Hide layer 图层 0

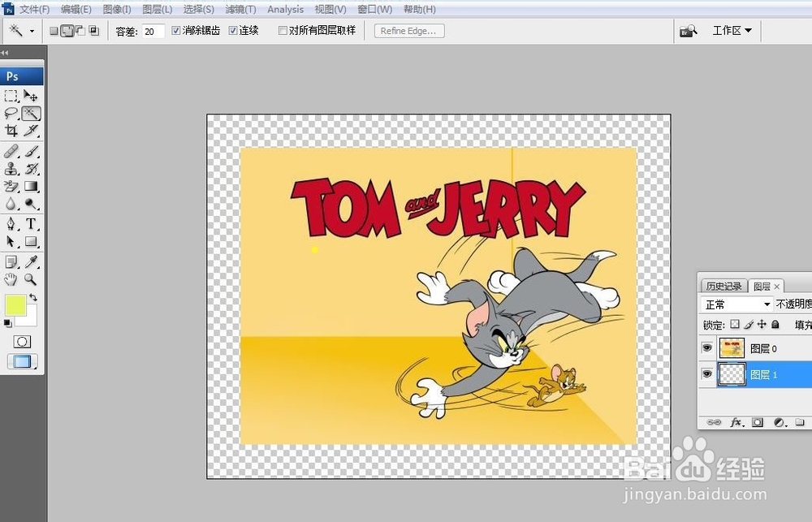(x=707, y=347)
